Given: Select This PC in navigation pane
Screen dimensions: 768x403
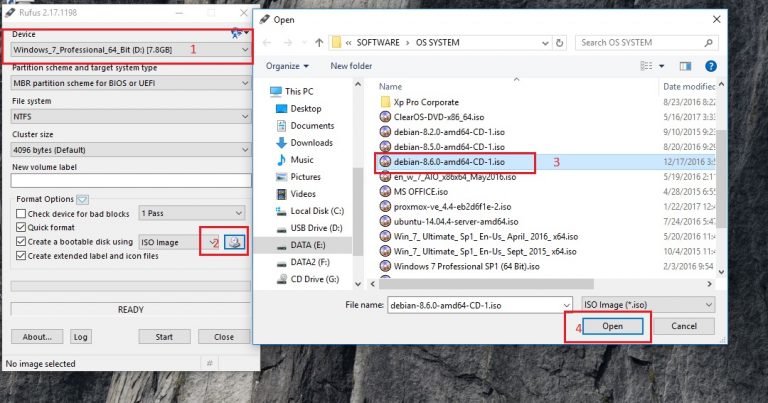Looking at the screenshot, I should pyautogui.click(x=292, y=91).
